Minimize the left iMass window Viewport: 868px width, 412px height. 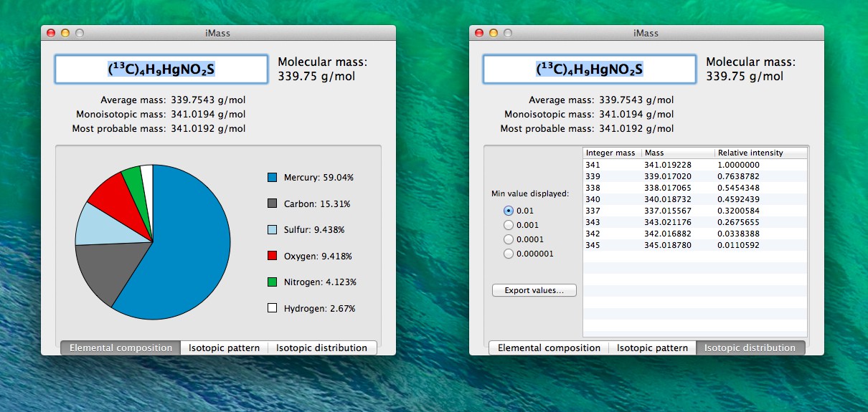pyautogui.click(x=65, y=33)
